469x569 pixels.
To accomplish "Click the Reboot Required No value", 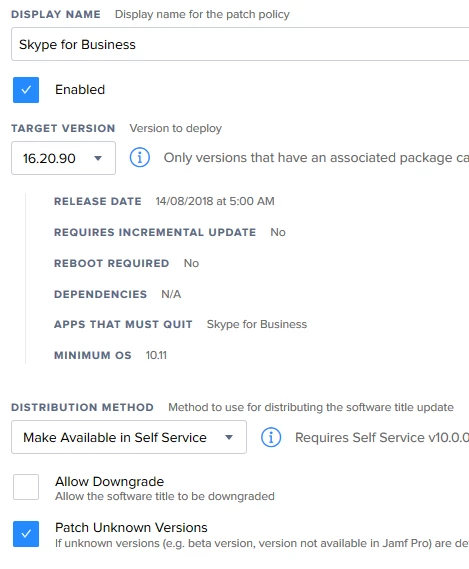I will [x=191, y=263].
